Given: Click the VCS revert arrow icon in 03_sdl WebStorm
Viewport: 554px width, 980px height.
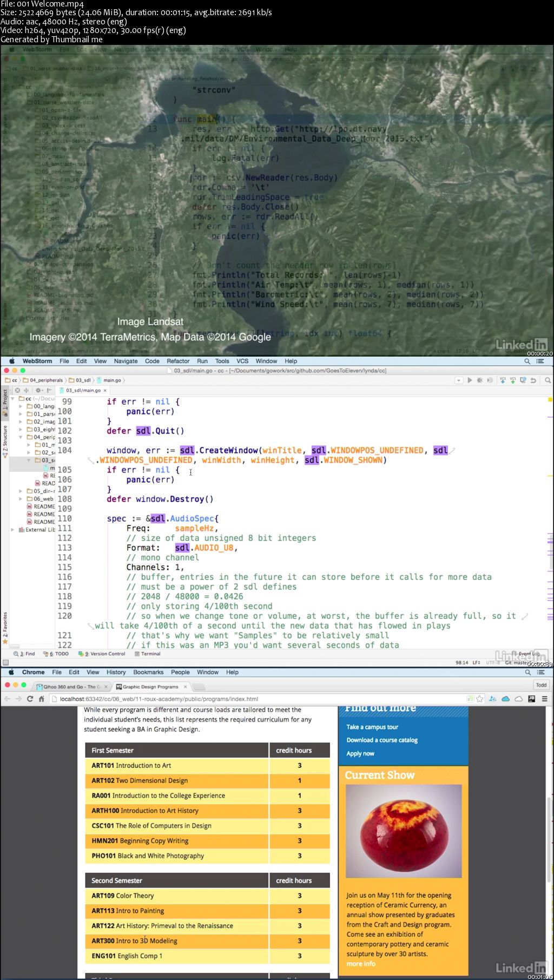Looking at the screenshot, I should (x=533, y=380).
